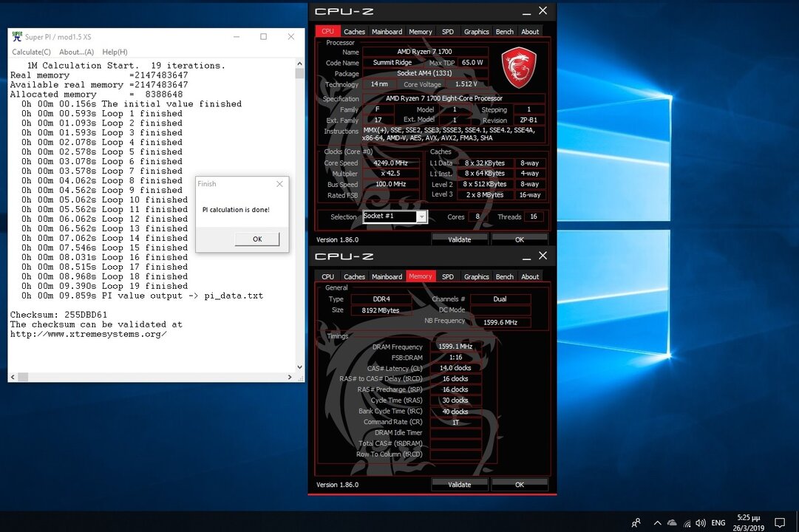
Task: Select Graphics tab in upper CPU-Z window
Action: point(477,32)
